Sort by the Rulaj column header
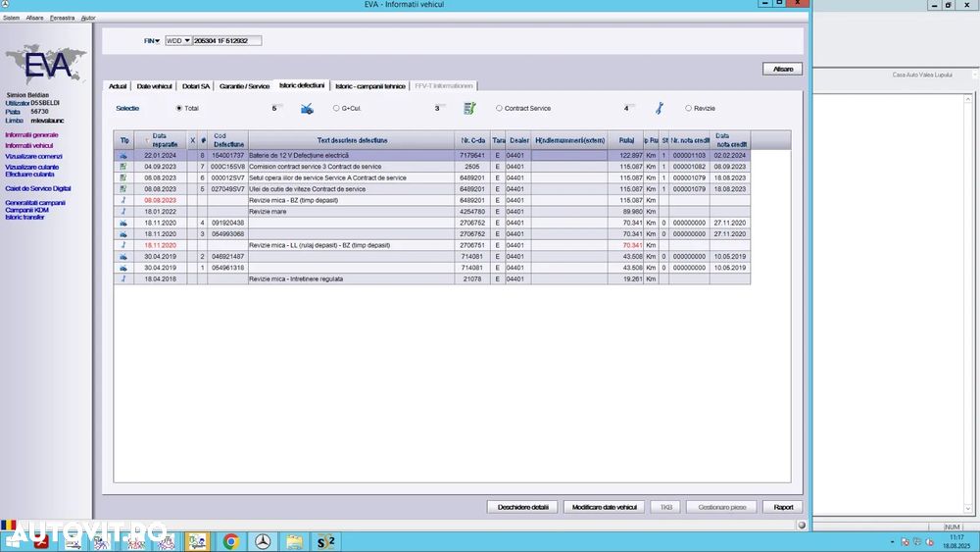 point(626,140)
